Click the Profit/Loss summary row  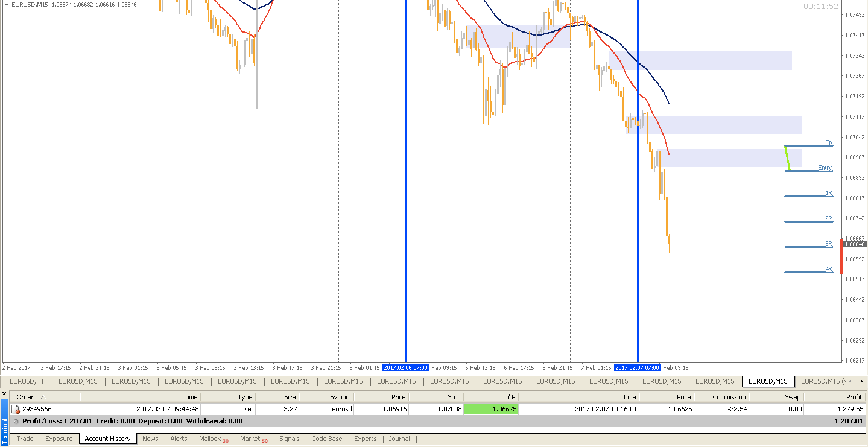pos(438,421)
